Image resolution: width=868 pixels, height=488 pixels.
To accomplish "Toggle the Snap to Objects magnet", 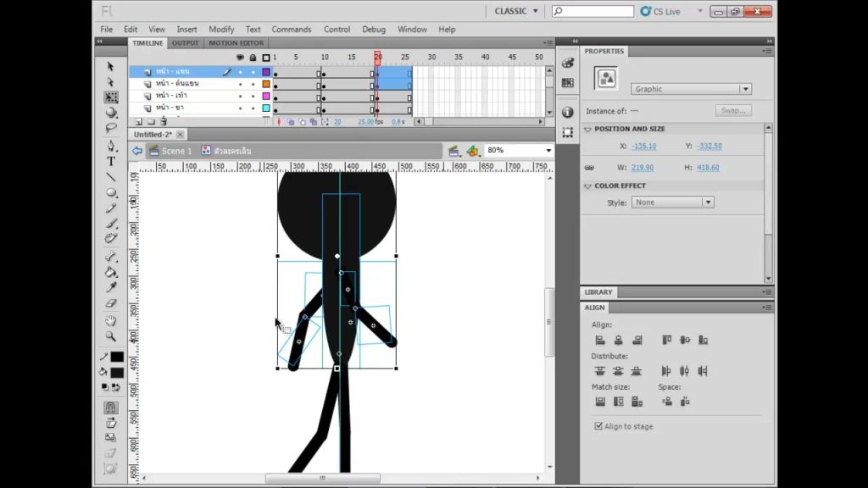I will click(x=111, y=408).
